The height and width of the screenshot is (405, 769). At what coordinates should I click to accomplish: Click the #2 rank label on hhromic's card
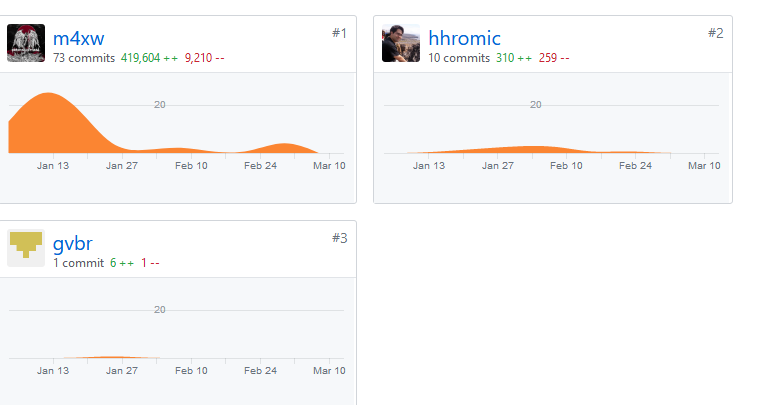coord(716,33)
